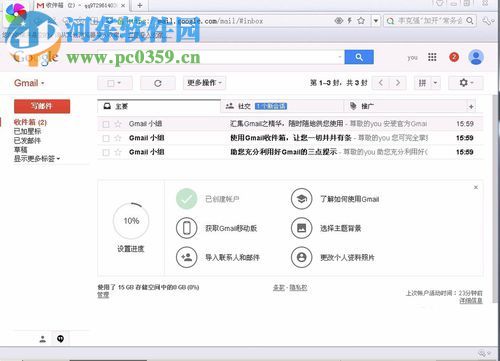Screen dimensions: 500x361
Task: Star the 15:59 message about 井井有条
Action: (118, 138)
